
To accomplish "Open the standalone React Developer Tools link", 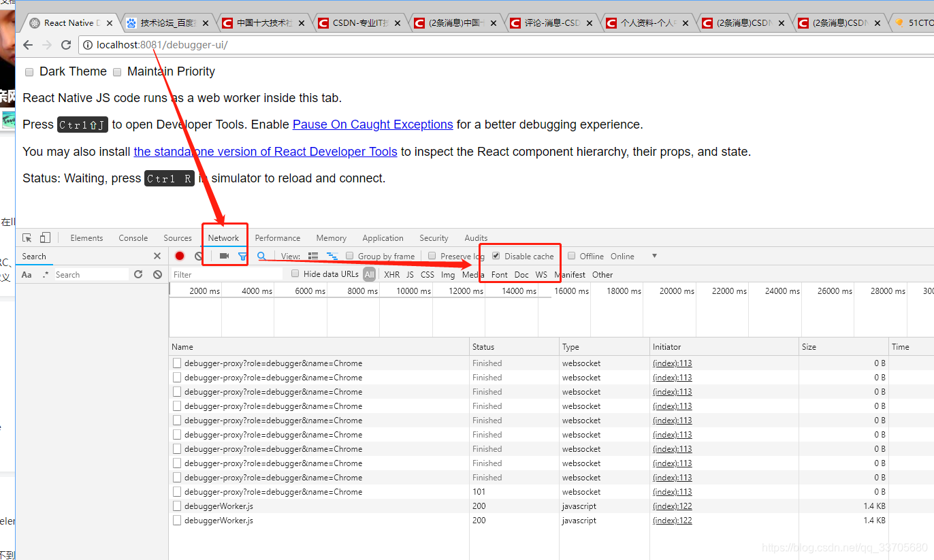I will pos(265,152).
